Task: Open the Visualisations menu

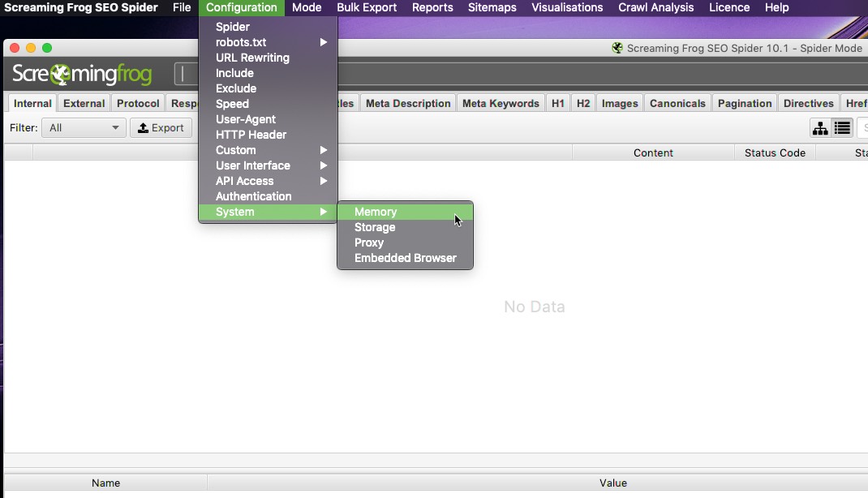Action: click(567, 7)
